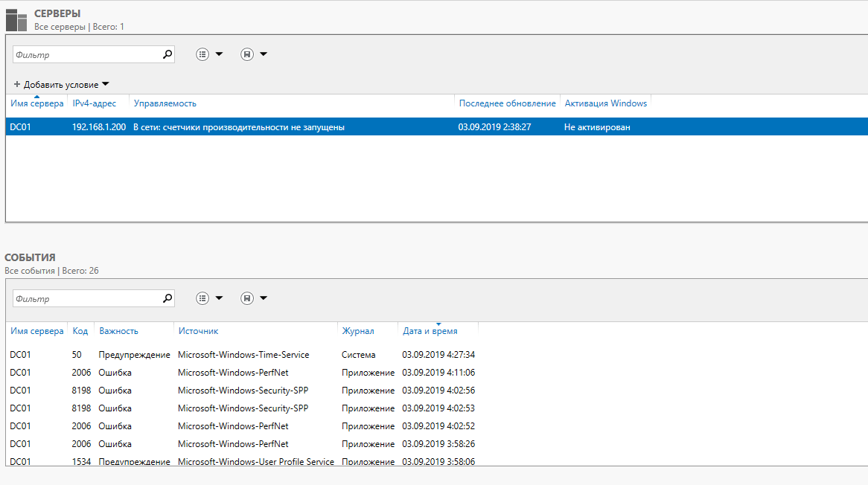Expand the arrow next to the events save icon
The width and height of the screenshot is (868, 485).
264,298
